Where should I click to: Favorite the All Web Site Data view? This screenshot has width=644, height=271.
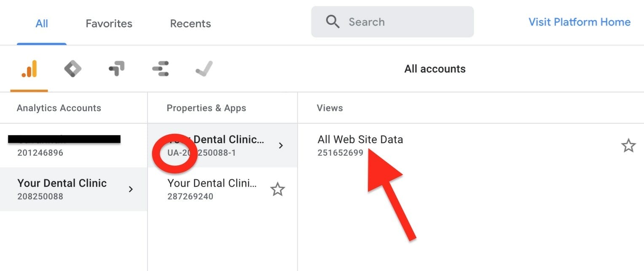(x=628, y=145)
